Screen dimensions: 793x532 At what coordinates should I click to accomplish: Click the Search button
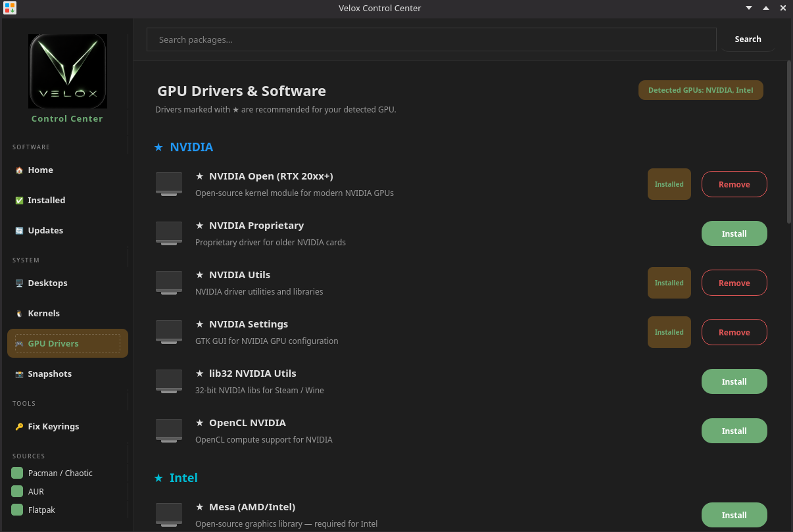click(x=748, y=39)
